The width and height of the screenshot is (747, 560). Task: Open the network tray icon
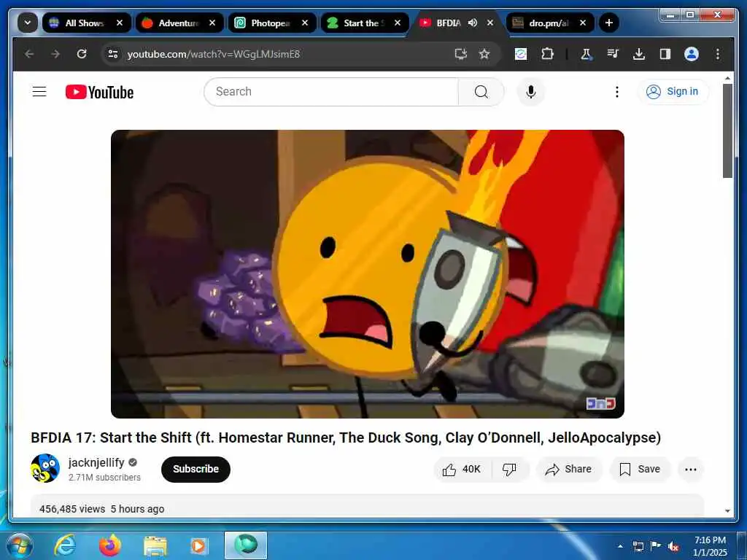click(x=638, y=546)
